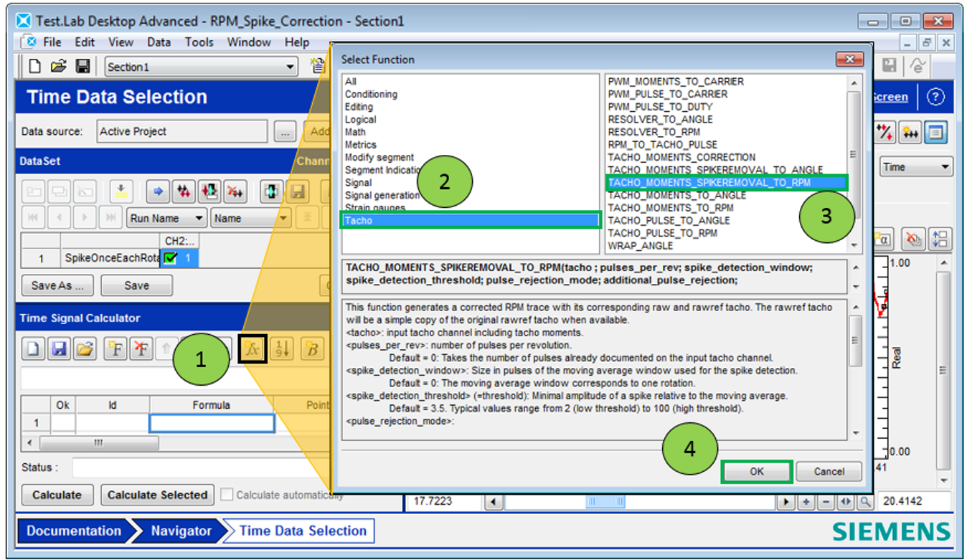This screenshot has height=560, width=967.
Task: Click the fx Insert function icon
Action: (x=253, y=348)
